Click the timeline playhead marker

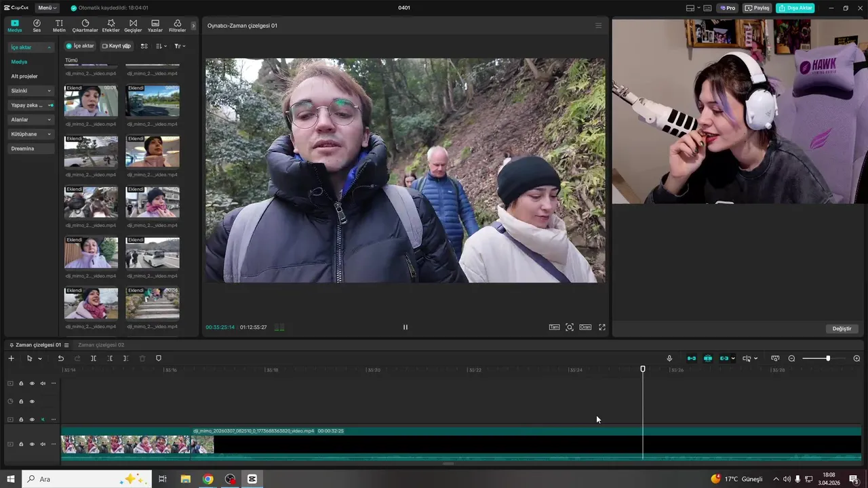[x=643, y=369]
